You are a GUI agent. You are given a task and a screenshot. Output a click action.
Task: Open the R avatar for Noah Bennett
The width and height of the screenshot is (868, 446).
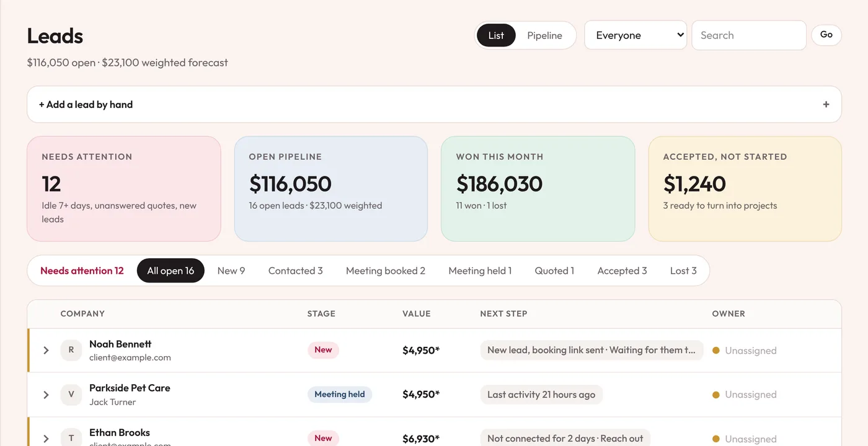71,350
